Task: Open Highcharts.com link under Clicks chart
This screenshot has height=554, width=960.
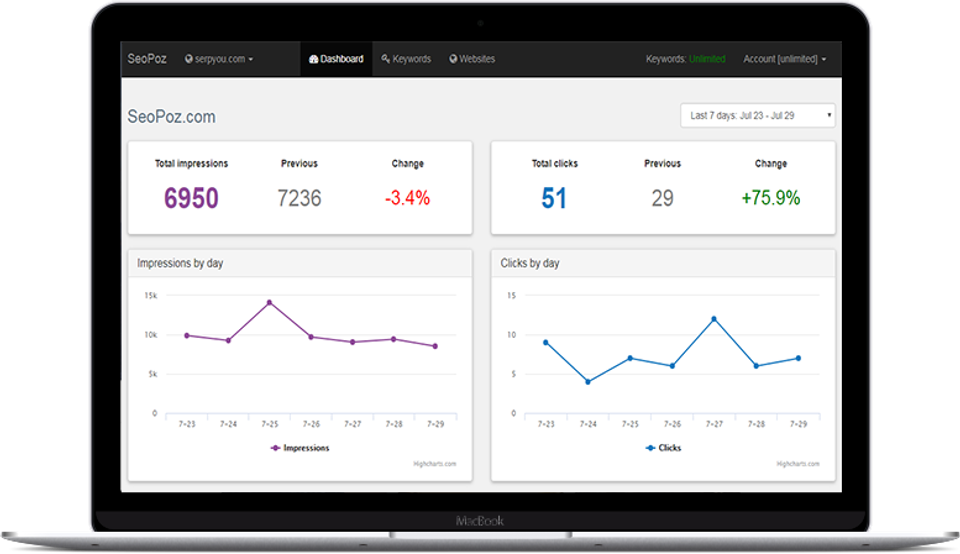Action: click(x=798, y=463)
